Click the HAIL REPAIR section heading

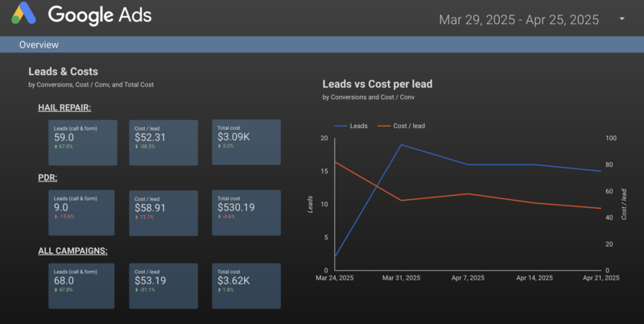pos(64,107)
